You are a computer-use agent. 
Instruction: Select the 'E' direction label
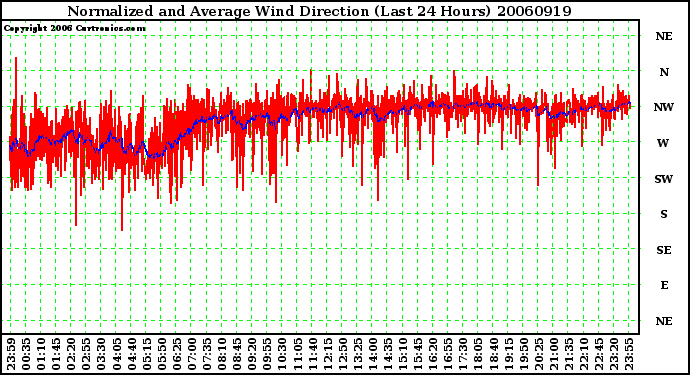[664, 286]
